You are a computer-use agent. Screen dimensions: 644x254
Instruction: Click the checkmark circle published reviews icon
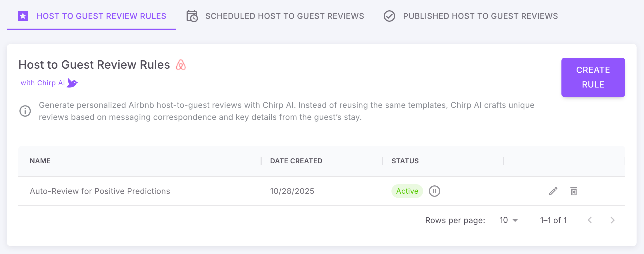pos(389,16)
